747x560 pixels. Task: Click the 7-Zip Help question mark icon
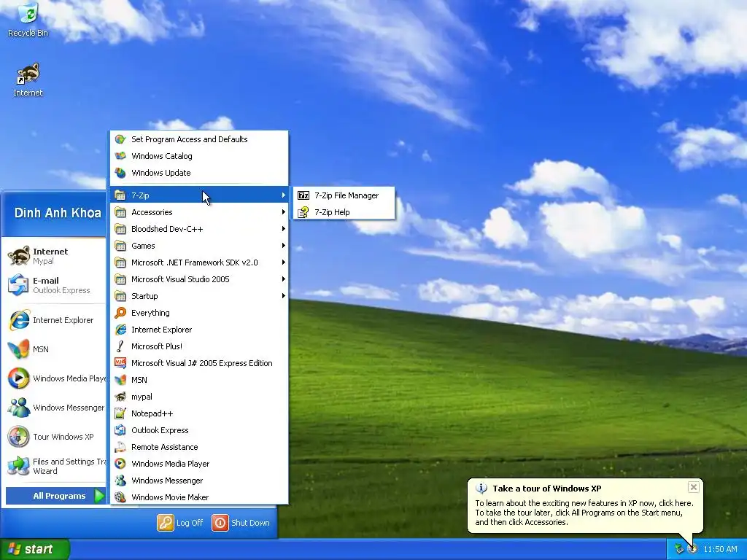point(303,212)
